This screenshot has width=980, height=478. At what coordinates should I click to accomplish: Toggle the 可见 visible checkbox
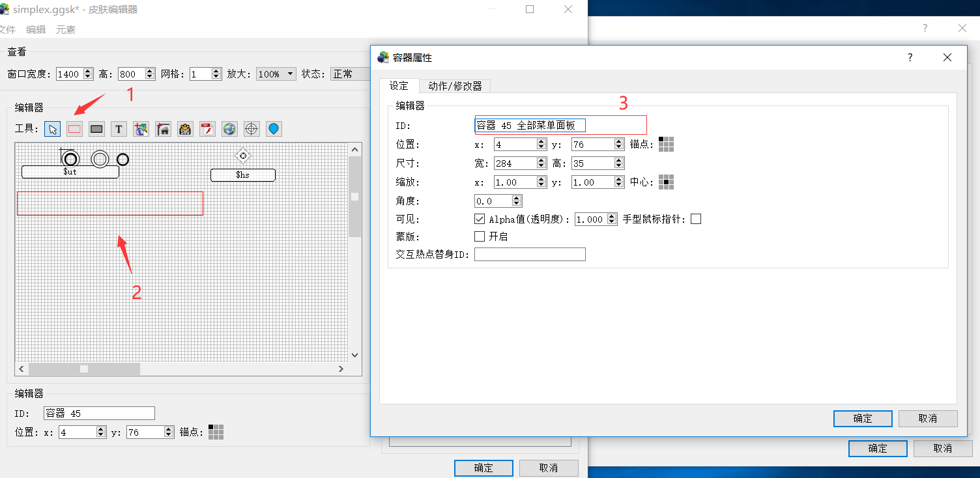480,219
